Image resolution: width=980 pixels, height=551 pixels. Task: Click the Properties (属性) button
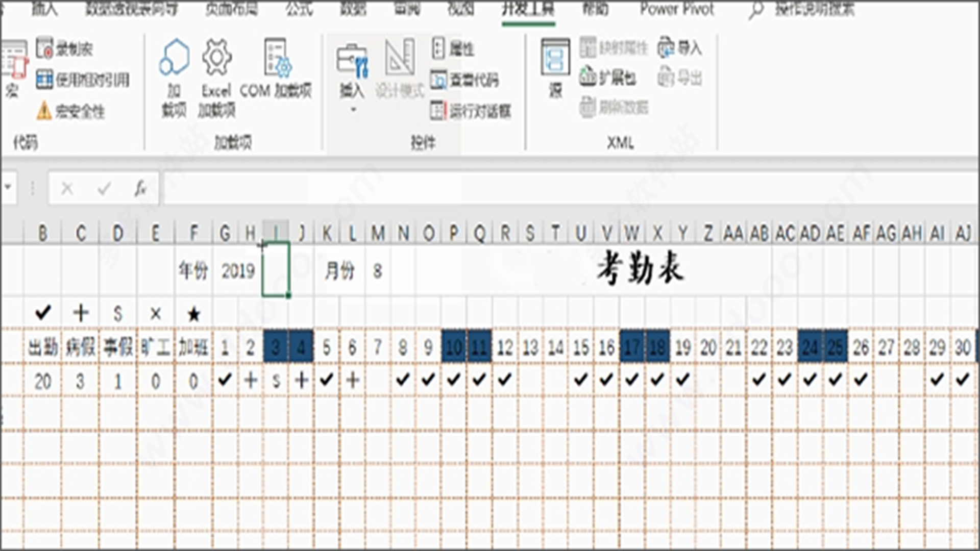pos(453,48)
